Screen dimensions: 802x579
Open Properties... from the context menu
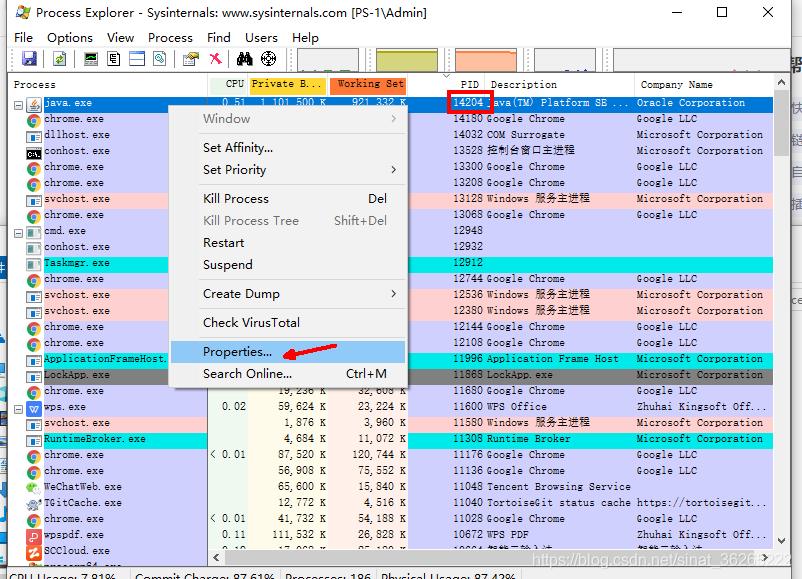pos(288,352)
